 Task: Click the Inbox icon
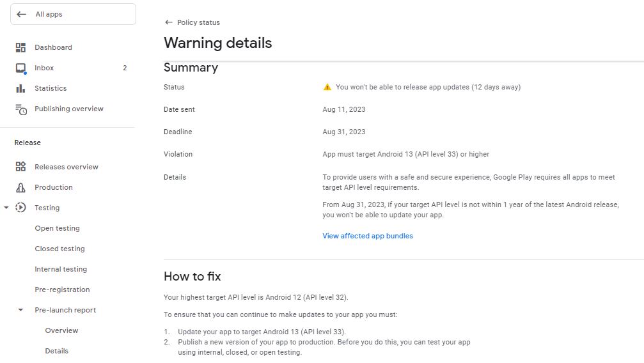[x=20, y=68]
